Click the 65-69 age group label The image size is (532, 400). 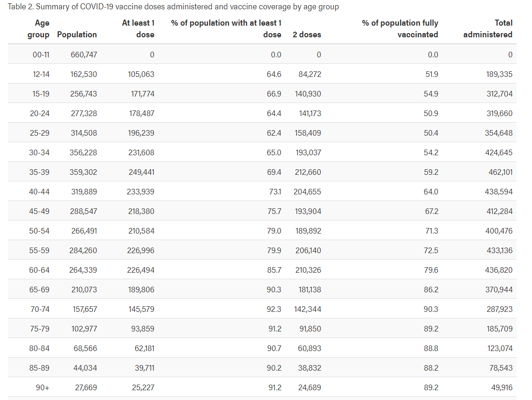(x=39, y=290)
